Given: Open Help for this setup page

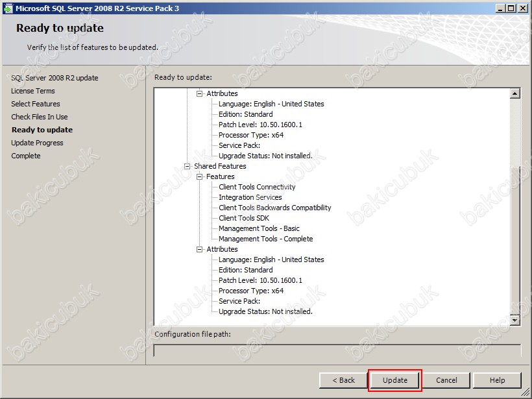Looking at the screenshot, I should click(x=497, y=380).
